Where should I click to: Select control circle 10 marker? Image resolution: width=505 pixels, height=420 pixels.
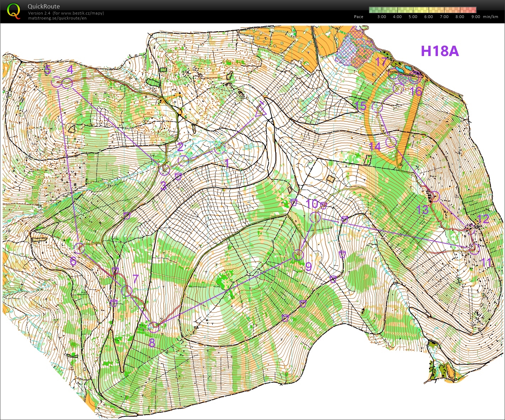pos(315,217)
